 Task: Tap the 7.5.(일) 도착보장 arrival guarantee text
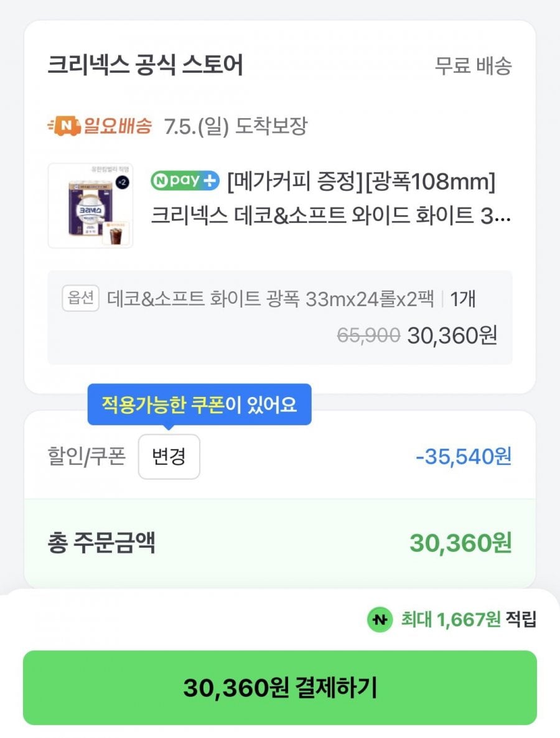click(x=235, y=126)
